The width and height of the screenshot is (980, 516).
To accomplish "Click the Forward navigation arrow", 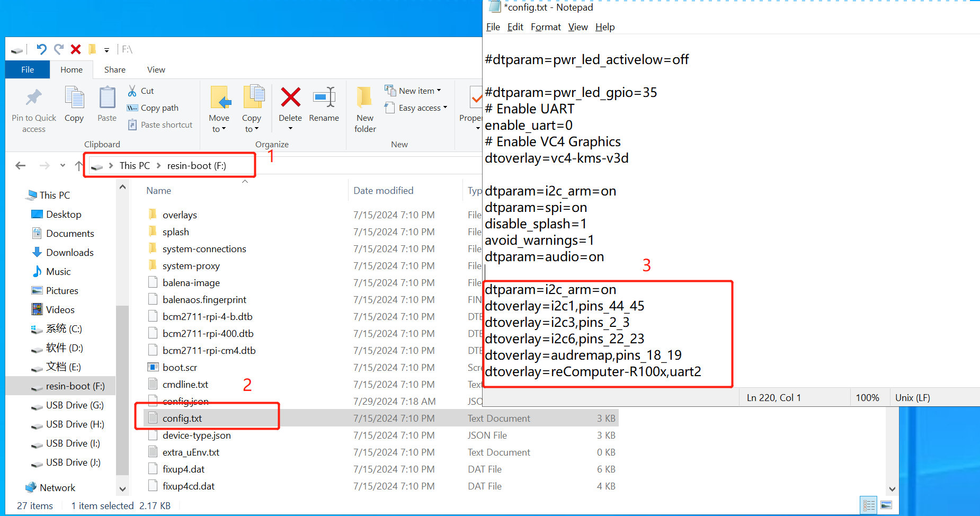I will pos(44,166).
